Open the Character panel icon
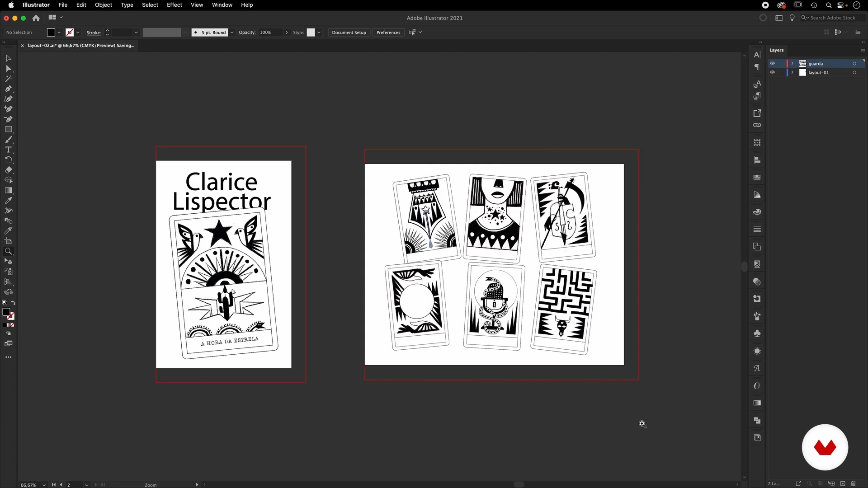The height and width of the screenshot is (488, 868). click(757, 55)
